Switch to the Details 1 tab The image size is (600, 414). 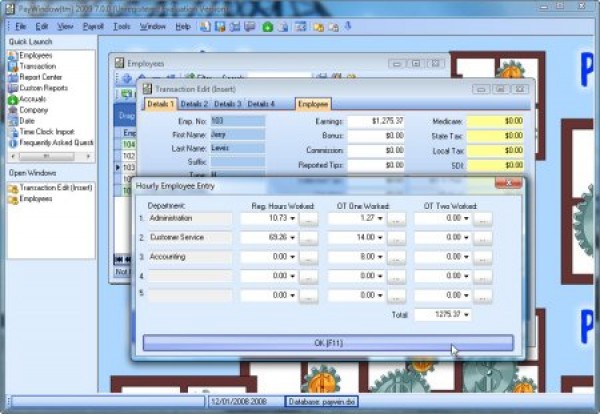tap(160, 104)
